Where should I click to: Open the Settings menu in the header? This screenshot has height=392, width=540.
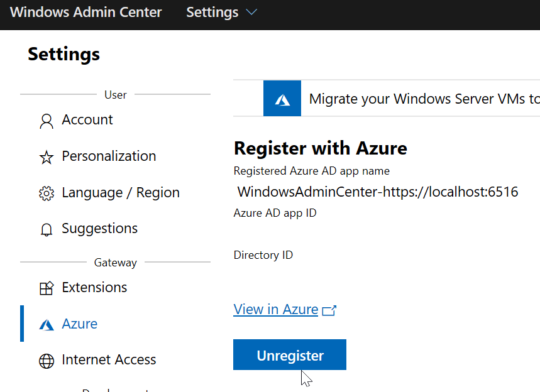(x=212, y=13)
